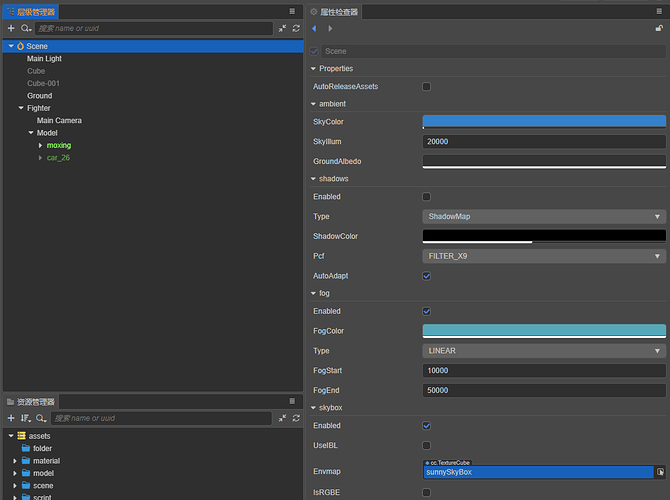Click the material folder icon
670x500 pixels.
point(26,460)
